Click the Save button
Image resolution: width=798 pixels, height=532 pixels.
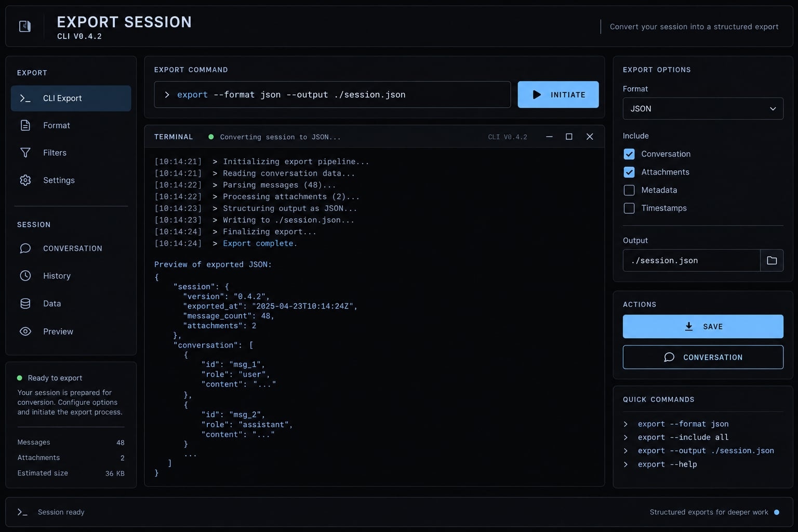pyautogui.click(x=703, y=326)
